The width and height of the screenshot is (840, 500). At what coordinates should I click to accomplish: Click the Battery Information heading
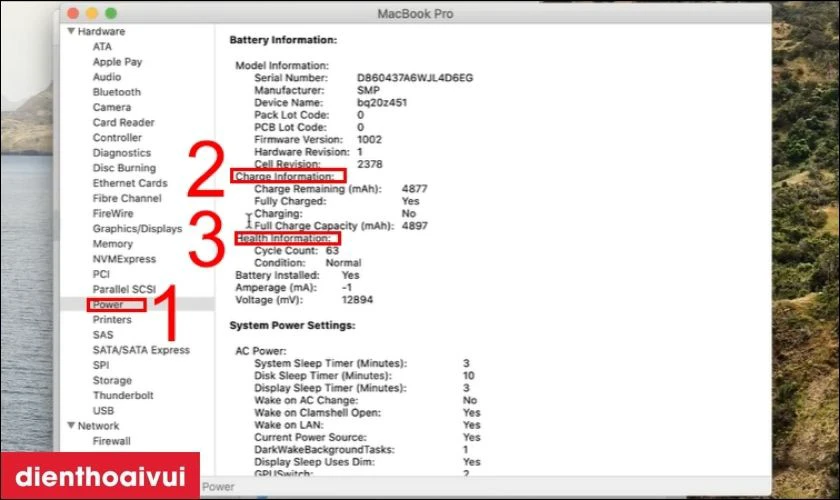(x=283, y=40)
